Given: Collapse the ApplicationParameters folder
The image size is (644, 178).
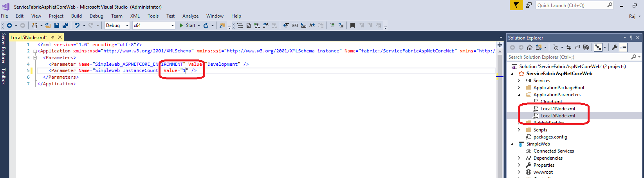Looking at the screenshot, I should tap(519, 95).
